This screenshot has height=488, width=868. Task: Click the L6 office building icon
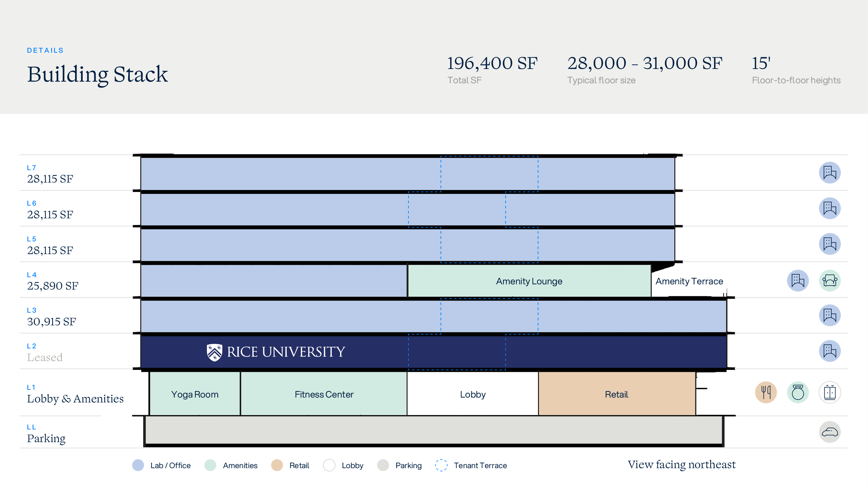829,208
